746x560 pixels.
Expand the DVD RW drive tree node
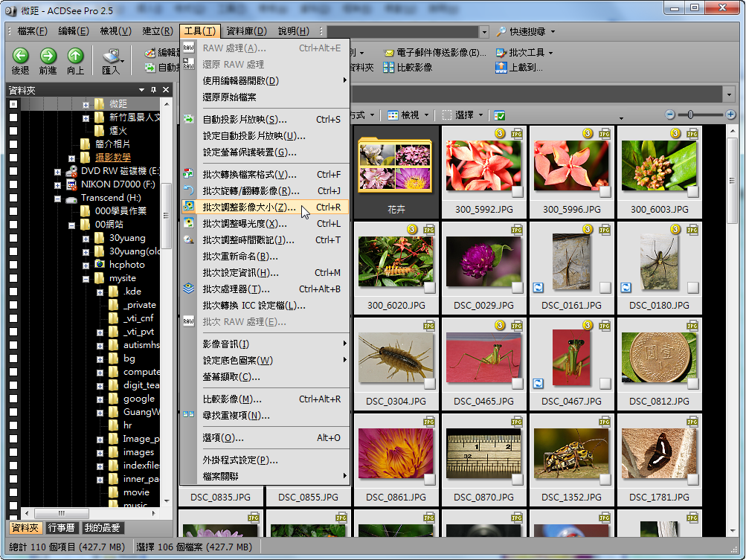pos(58,171)
